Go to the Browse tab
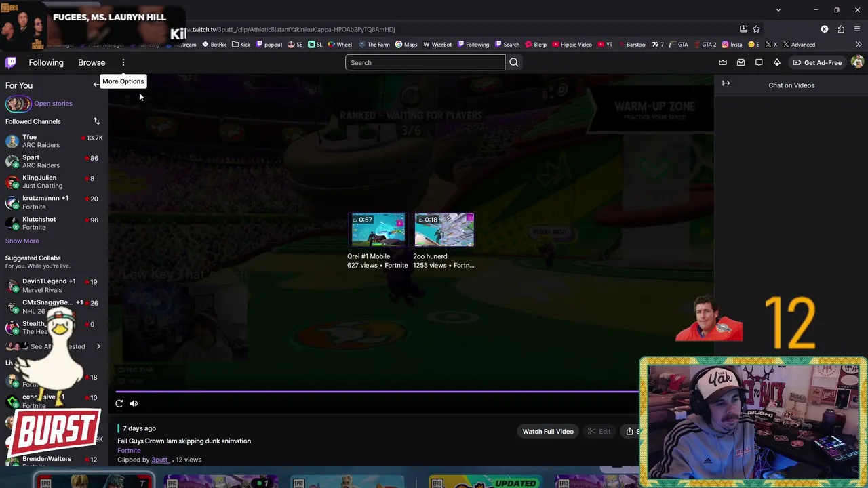This screenshot has width=868, height=488. click(x=92, y=62)
